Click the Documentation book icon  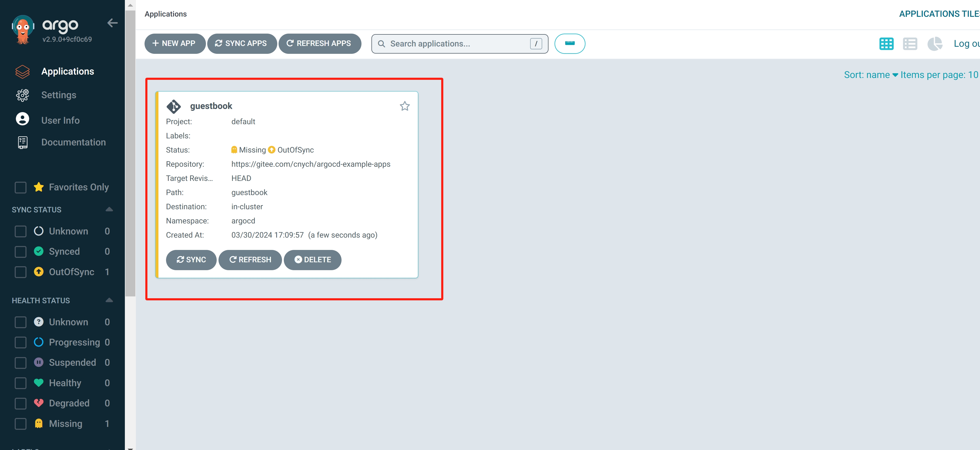[23, 142]
